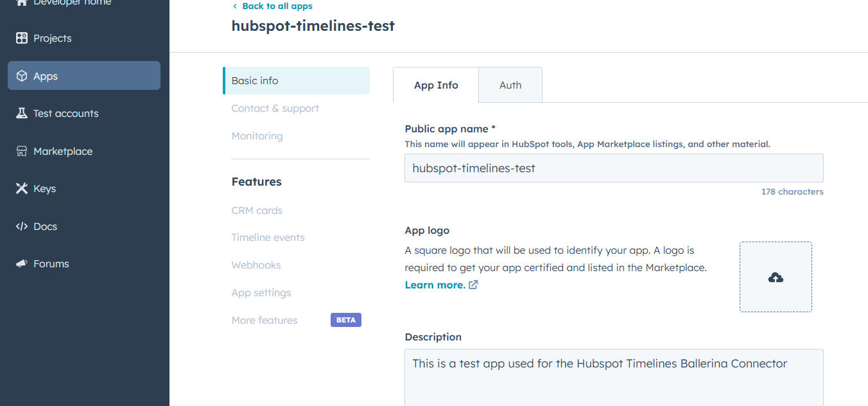
Task: Open Docs in the sidebar
Action: click(x=84, y=226)
